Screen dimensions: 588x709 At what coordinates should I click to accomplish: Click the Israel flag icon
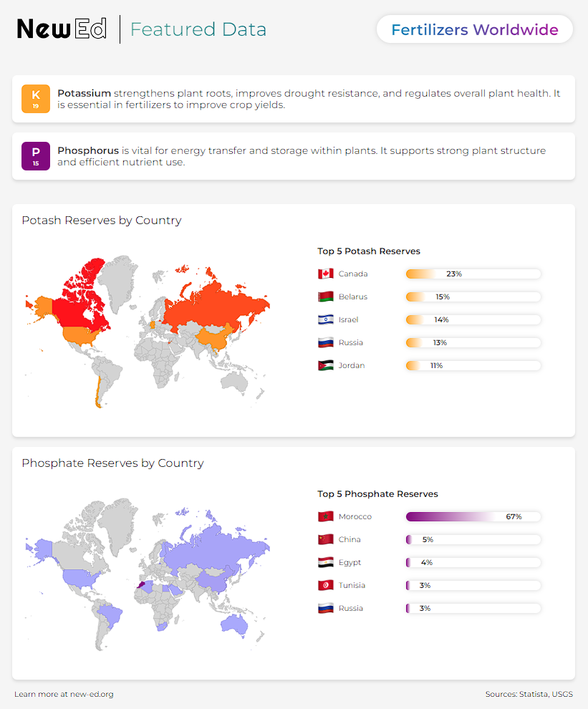pyautogui.click(x=326, y=319)
